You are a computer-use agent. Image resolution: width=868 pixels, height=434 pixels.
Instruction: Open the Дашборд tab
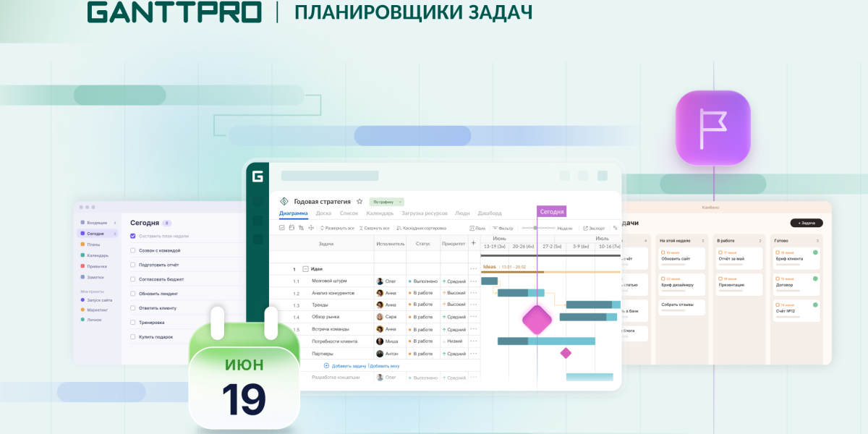click(x=490, y=213)
